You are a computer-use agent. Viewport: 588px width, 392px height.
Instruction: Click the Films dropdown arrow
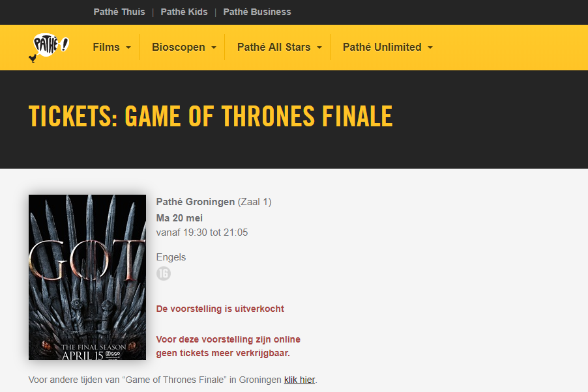128,48
